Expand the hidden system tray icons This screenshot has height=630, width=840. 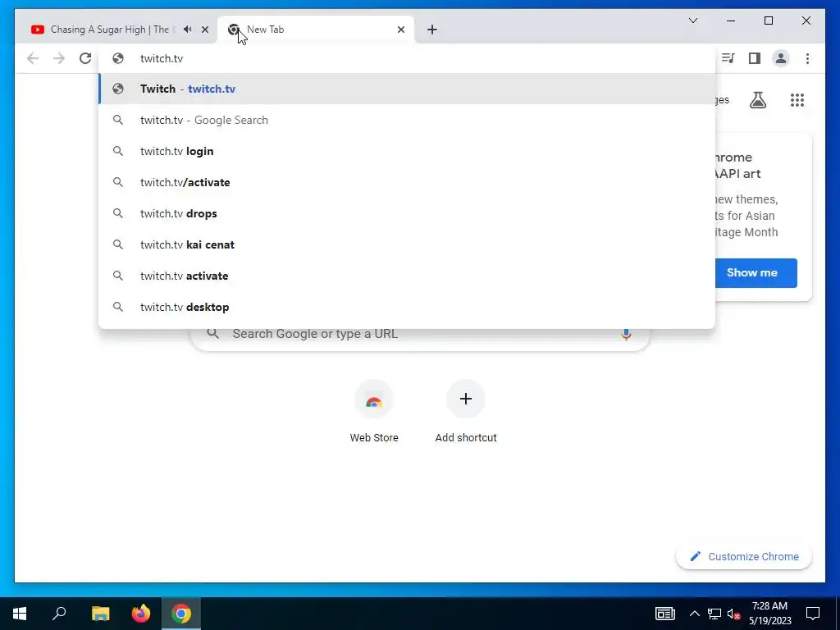pos(694,614)
